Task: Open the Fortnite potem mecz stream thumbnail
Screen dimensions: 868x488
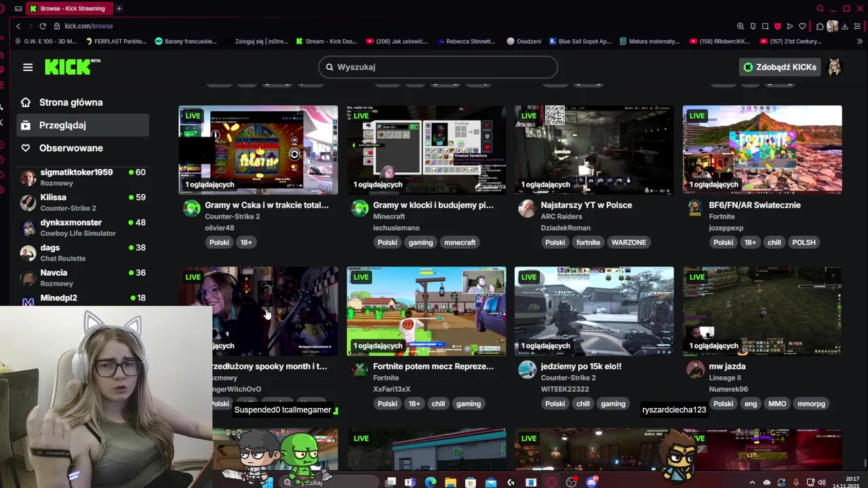Action: click(426, 311)
